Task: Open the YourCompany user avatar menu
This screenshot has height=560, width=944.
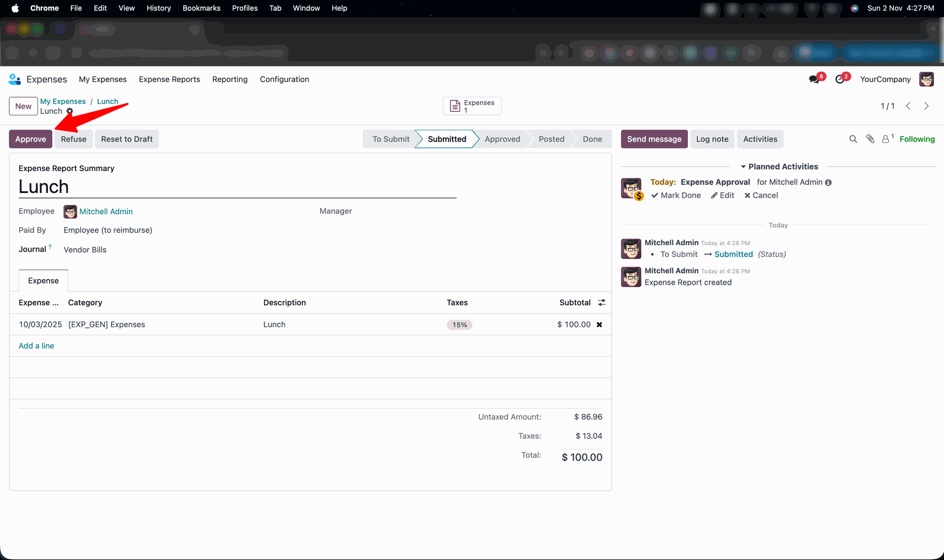Action: pos(926,79)
